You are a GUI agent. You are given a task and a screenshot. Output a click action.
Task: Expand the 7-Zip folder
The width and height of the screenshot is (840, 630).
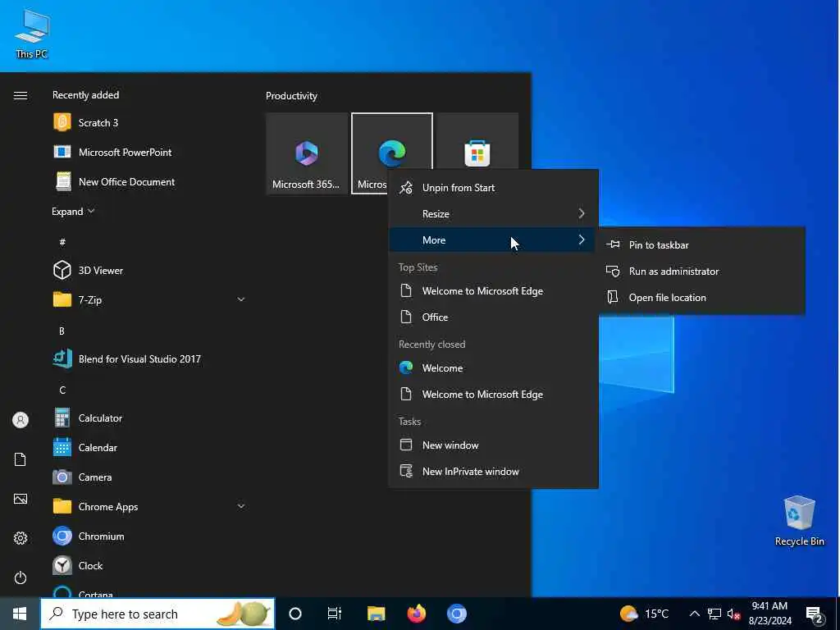[x=241, y=299]
